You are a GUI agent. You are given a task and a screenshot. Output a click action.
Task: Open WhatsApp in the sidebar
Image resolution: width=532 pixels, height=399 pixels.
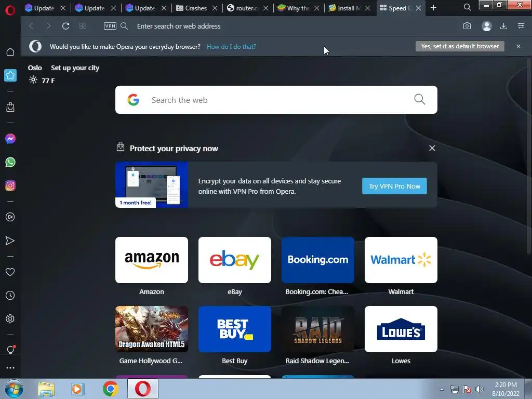(10, 162)
